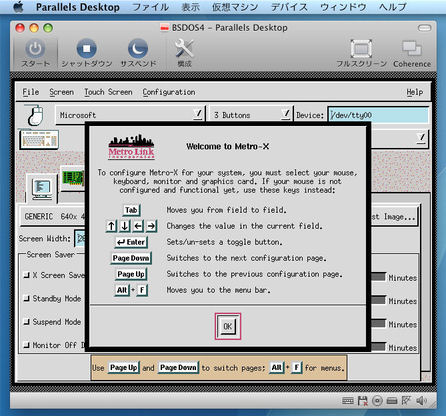This screenshot has height=416, width=446.
Task: Adjust the Suspend Mode minutes slider
Action: 378,323
